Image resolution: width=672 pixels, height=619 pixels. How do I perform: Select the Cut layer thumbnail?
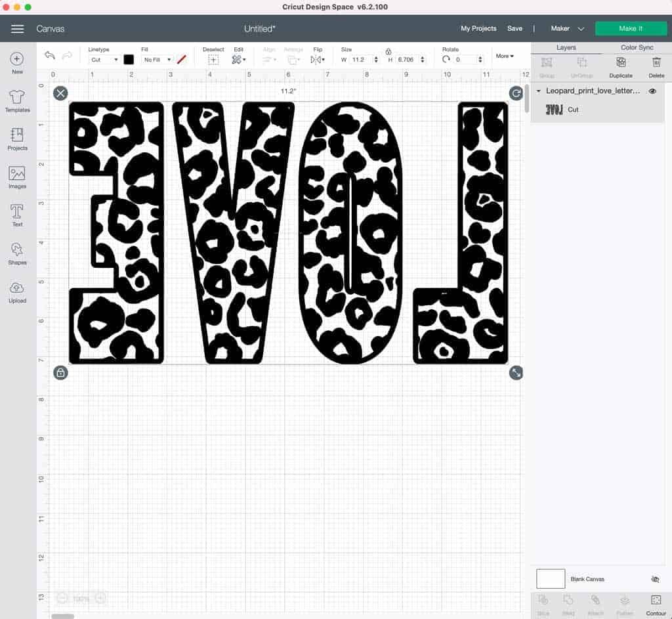tap(554, 110)
